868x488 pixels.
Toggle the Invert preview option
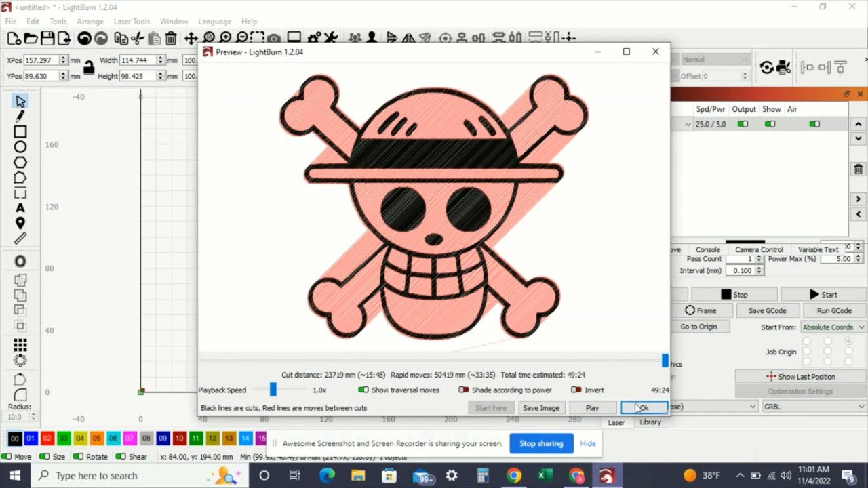coord(576,390)
